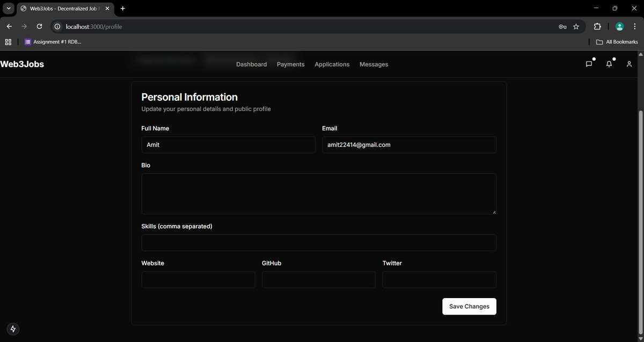This screenshot has height=342, width=644.
Task: Click the Full Name label
Action: tap(155, 129)
